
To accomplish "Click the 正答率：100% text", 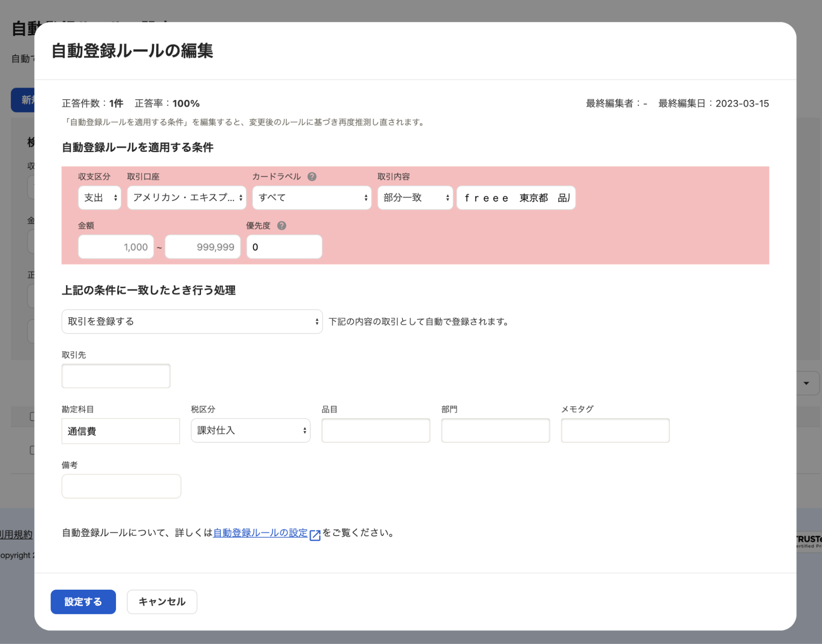I will 167,104.
